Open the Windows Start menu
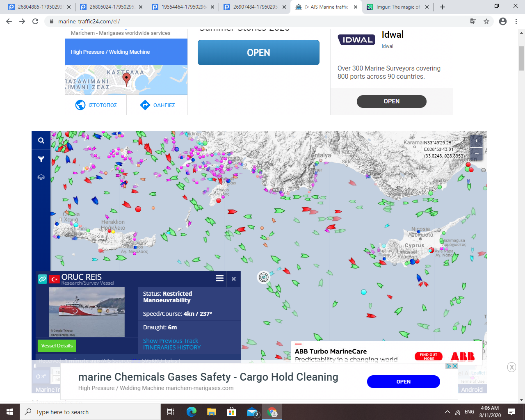Viewport: 525px width, 420px height. click(x=10, y=412)
